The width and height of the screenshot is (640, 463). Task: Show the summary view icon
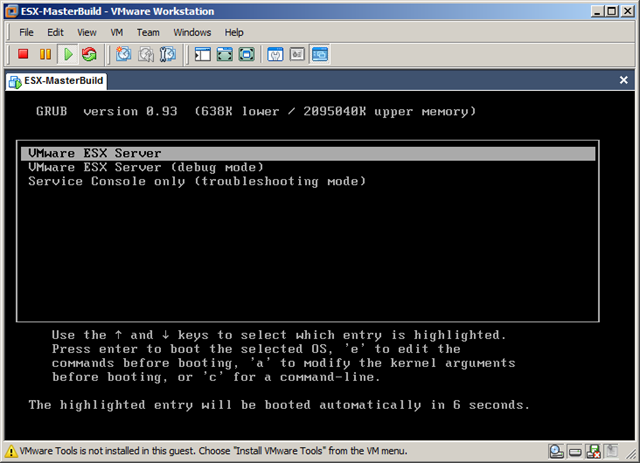(x=275, y=54)
